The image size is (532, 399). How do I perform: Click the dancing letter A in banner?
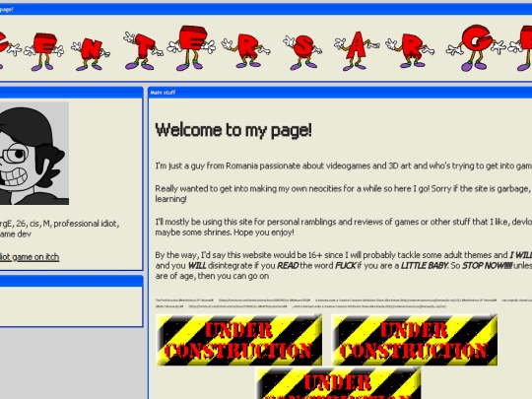[x=357, y=51]
